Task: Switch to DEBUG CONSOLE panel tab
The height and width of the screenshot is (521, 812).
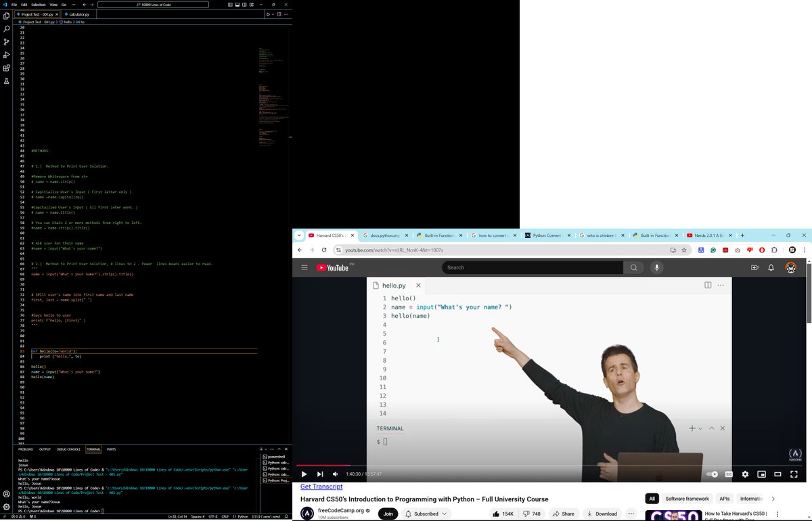Action: 68,449
